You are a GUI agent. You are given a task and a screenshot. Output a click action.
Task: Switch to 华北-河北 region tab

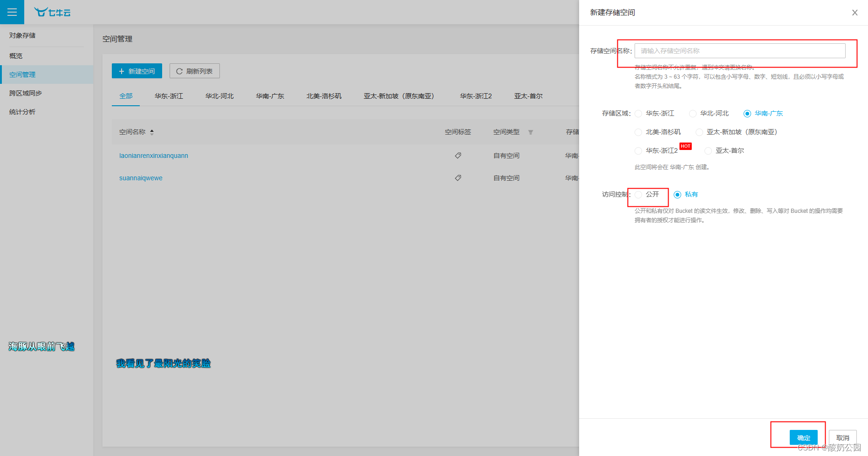coord(219,96)
